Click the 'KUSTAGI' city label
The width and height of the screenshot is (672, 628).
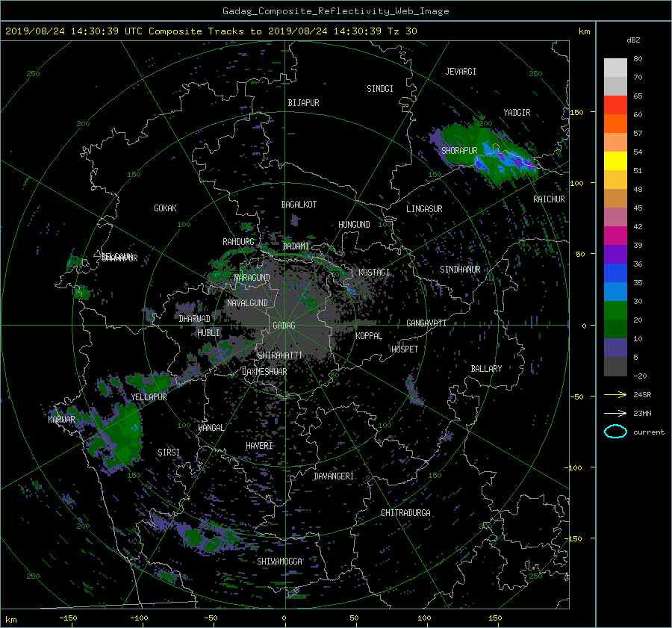pyautogui.click(x=374, y=273)
